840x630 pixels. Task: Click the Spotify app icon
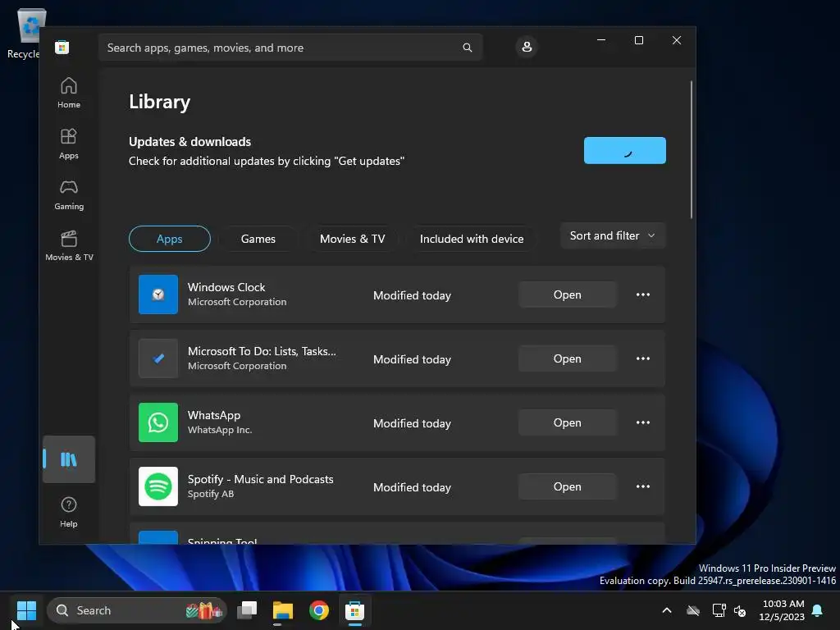[158, 486]
